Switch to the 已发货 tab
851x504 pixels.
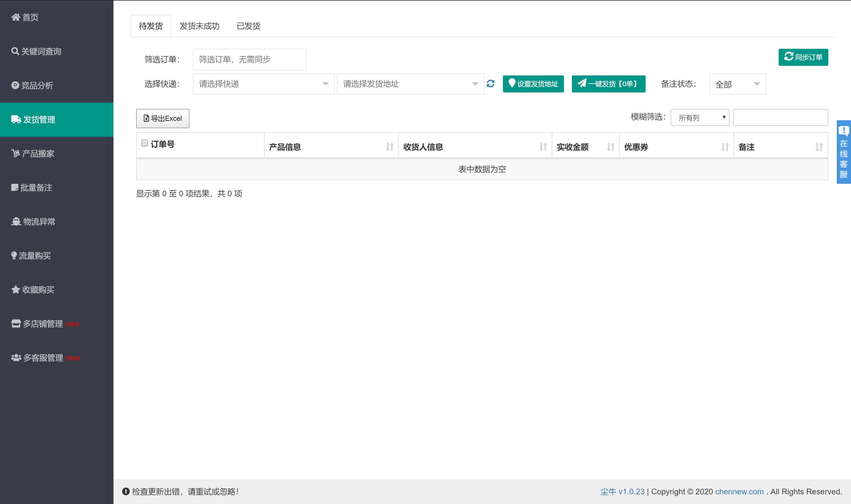tap(248, 26)
